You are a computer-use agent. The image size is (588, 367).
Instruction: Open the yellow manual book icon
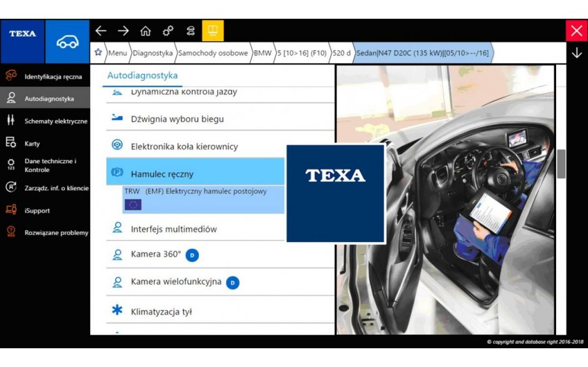[x=213, y=31]
